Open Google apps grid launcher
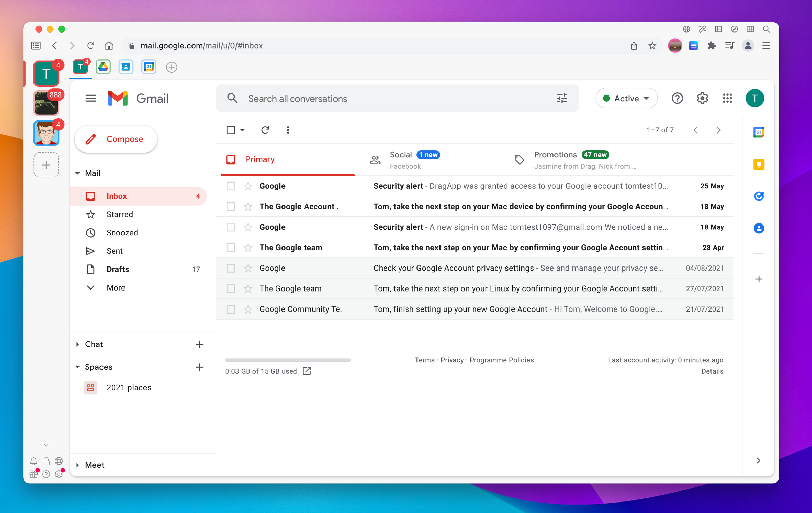The image size is (812, 513). pyautogui.click(x=727, y=99)
